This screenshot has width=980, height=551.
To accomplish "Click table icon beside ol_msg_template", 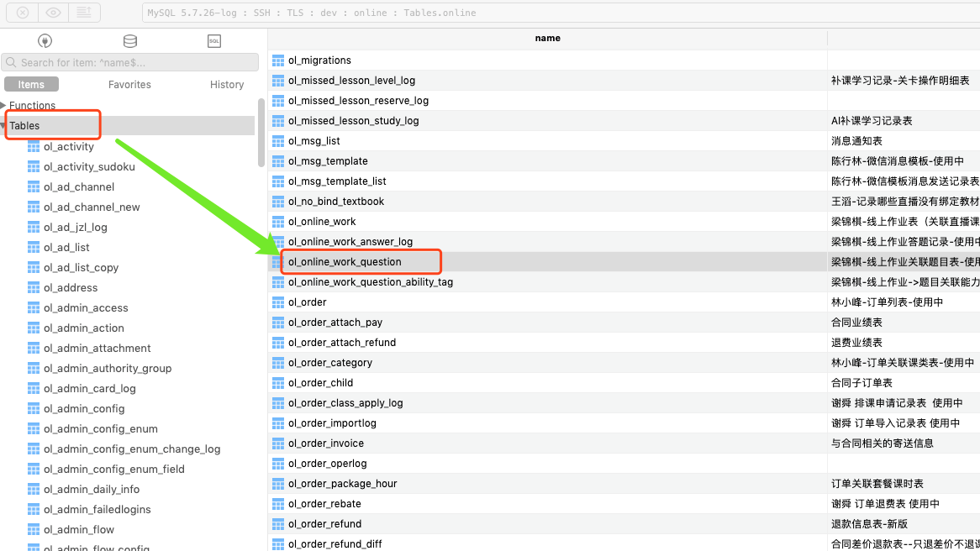I will [x=278, y=161].
